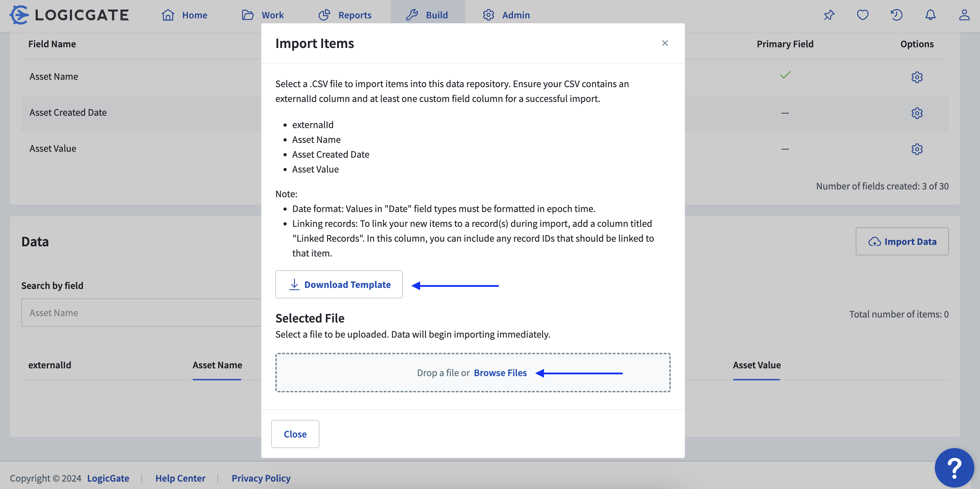Open the help question mark bubble

coord(955,467)
